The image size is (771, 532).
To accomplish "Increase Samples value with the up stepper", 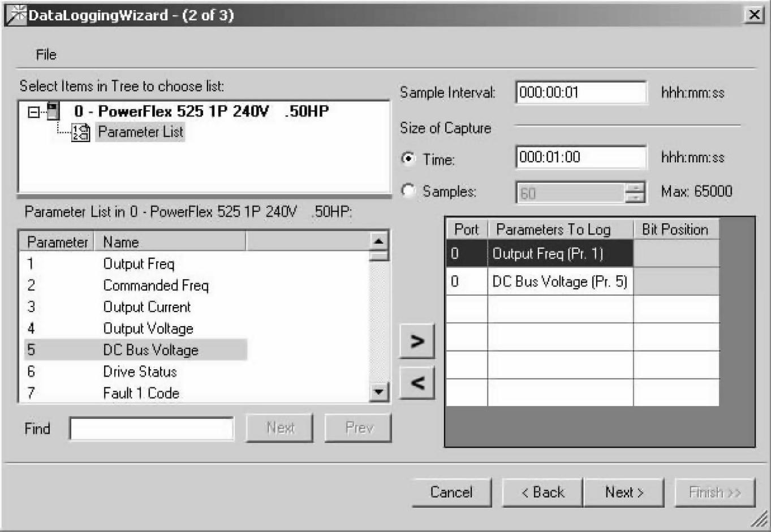I will click(x=635, y=188).
